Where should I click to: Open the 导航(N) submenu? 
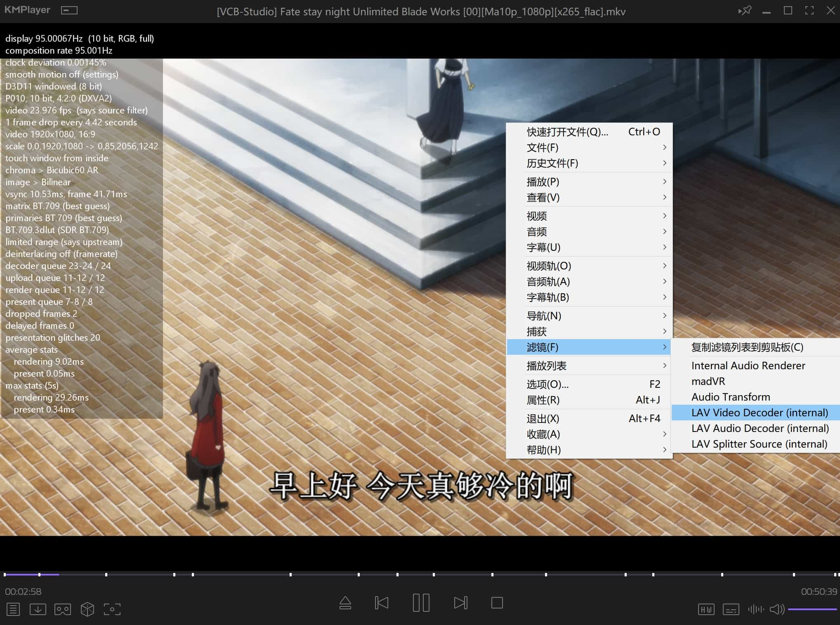coord(590,316)
